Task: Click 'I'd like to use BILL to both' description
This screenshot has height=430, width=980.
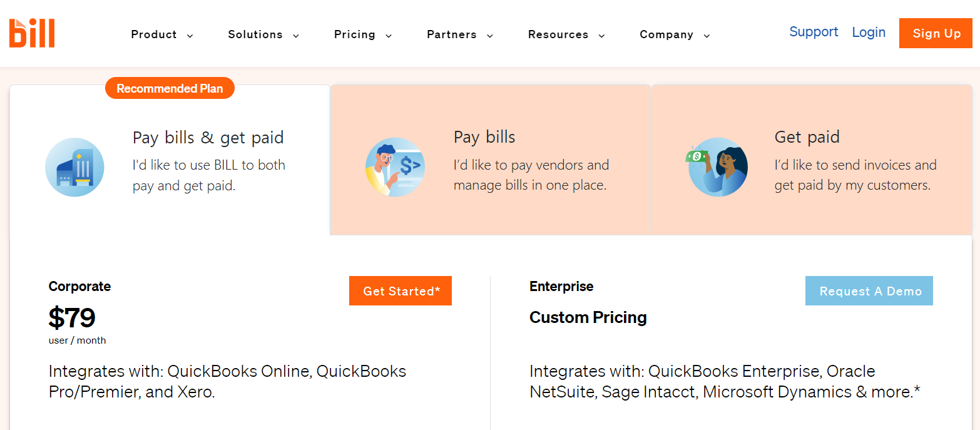Action: pos(209,175)
